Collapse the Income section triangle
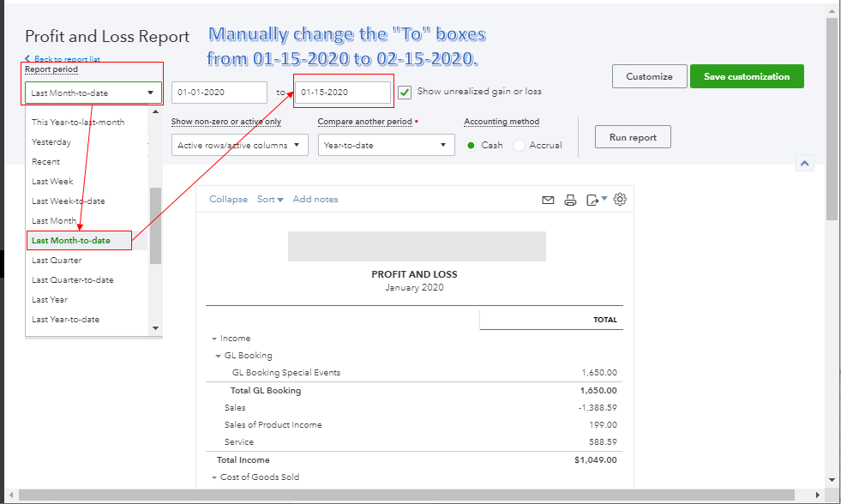841x504 pixels. (x=214, y=339)
